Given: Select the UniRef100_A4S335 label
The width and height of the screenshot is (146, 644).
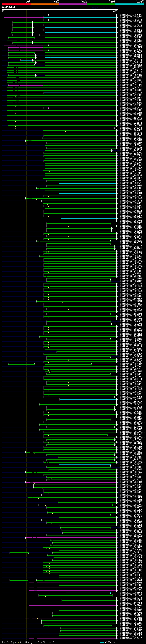Looking at the screenshot, I should (131, 151).
